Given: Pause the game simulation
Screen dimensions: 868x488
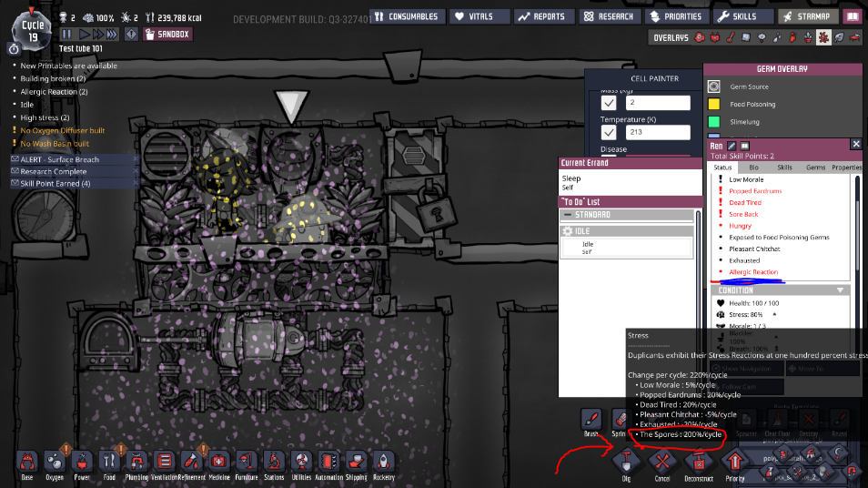Looking at the screenshot, I should click(x=66, y=34).
